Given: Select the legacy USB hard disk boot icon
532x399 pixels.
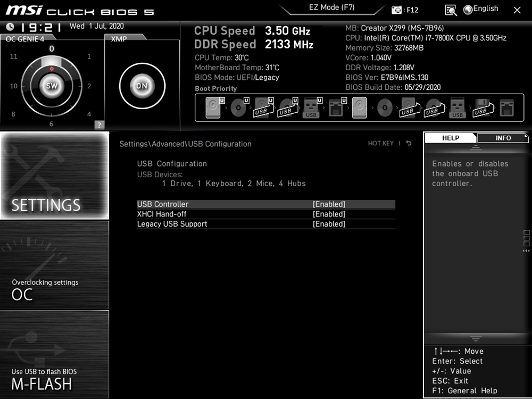Looking at the screenshot, I should 410,107.
